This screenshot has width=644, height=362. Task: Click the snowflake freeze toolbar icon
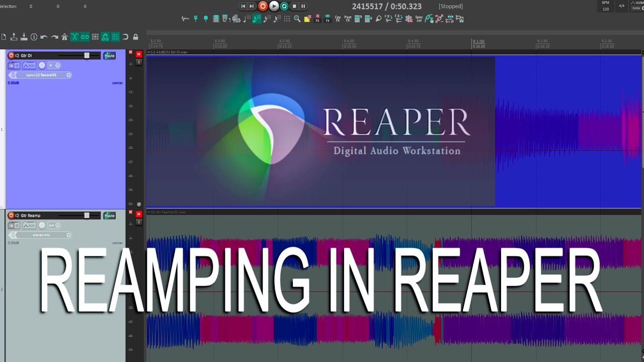coord(409,19)
